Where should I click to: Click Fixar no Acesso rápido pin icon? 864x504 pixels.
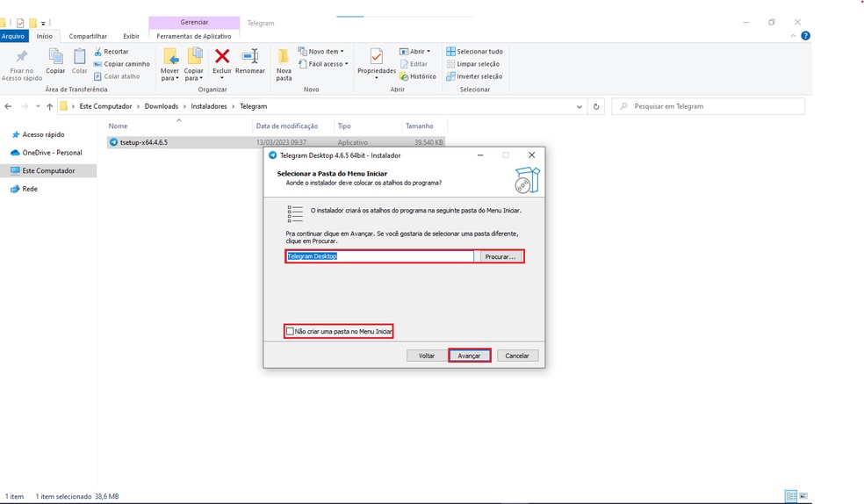click(x=21, y=56)
